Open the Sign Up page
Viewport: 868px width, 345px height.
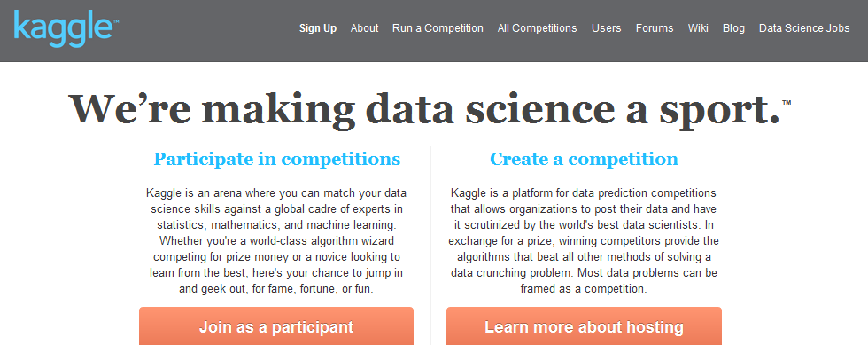pyautogui.click(x=318, y=28)
